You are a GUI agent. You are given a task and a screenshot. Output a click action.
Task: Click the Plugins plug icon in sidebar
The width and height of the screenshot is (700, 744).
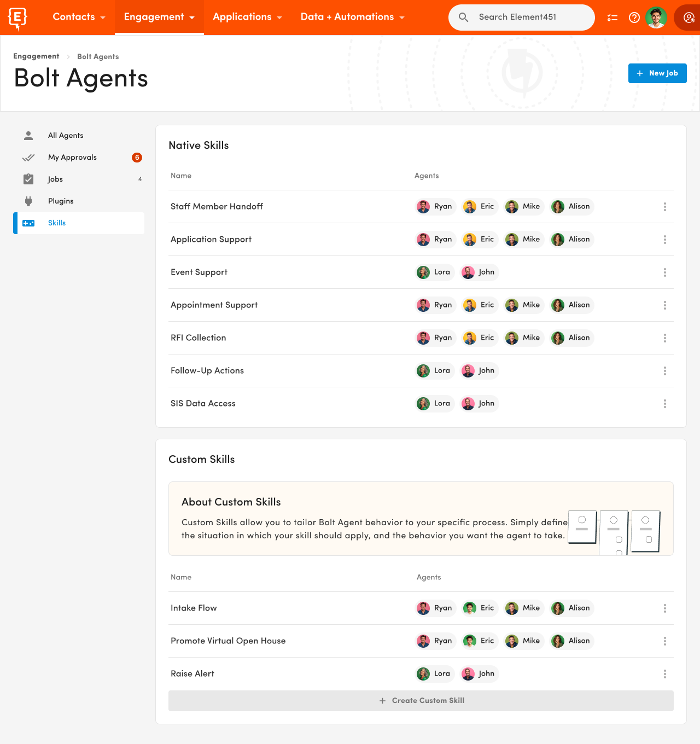pyautogui.click(x=28, y=201)
